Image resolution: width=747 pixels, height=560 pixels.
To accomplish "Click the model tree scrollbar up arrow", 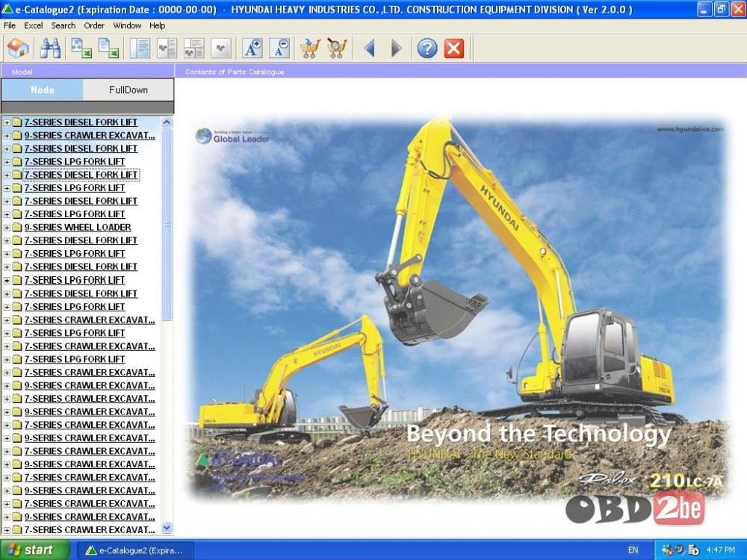I will click(167, 122).
